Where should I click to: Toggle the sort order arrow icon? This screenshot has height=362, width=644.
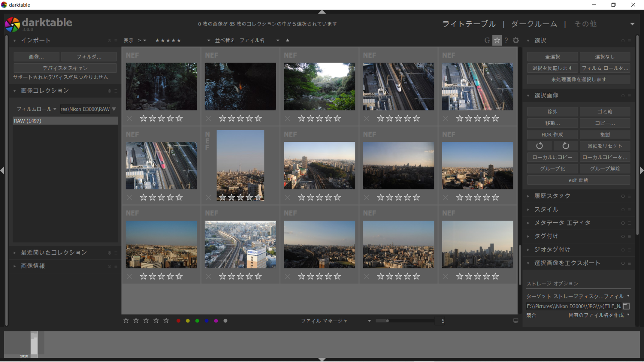tap(287, 40)
